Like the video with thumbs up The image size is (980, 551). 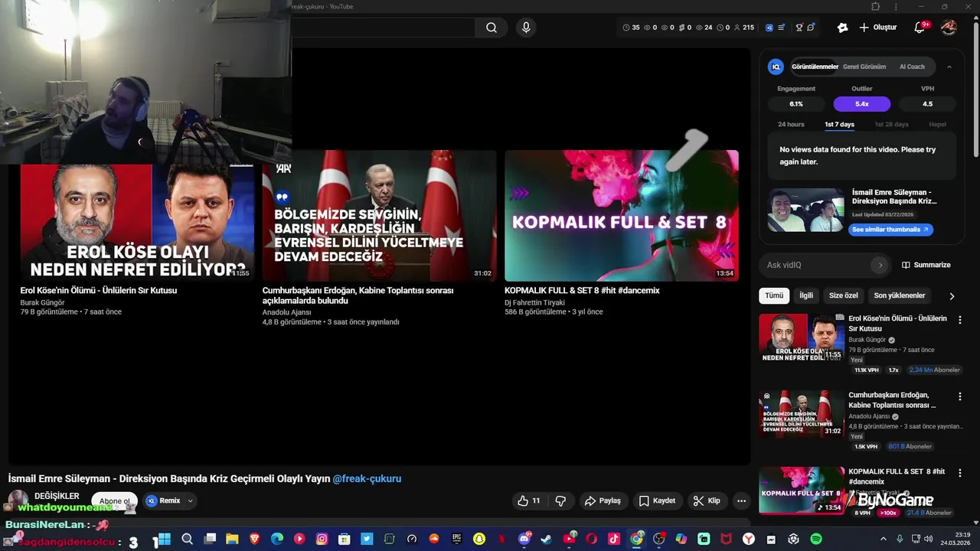pyautogui.click(x=529, y=500)
